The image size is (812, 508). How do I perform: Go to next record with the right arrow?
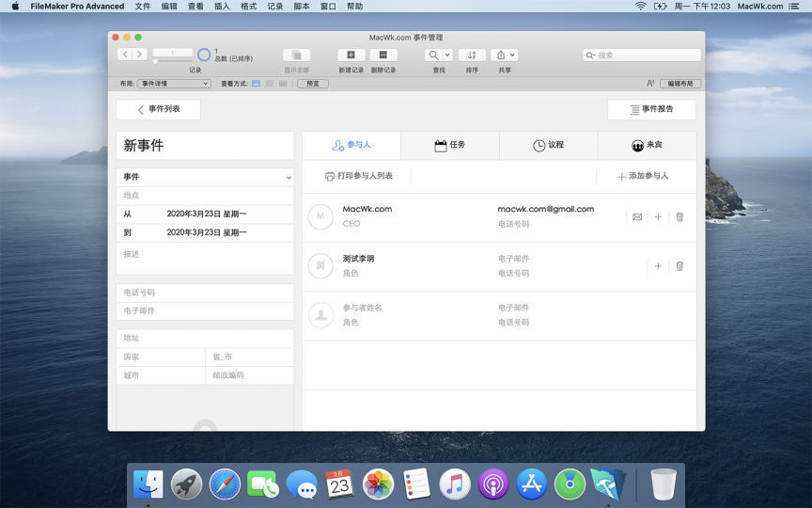coord(140,55)
